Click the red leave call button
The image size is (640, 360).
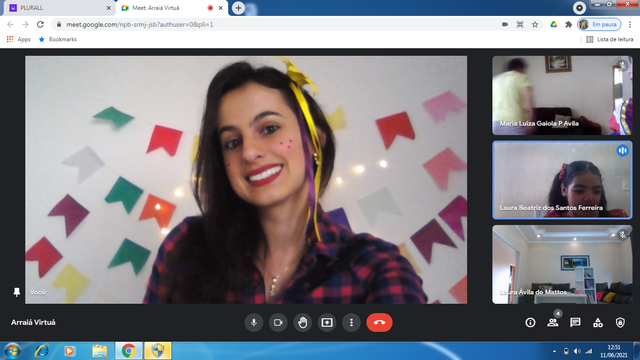(379, 322)
